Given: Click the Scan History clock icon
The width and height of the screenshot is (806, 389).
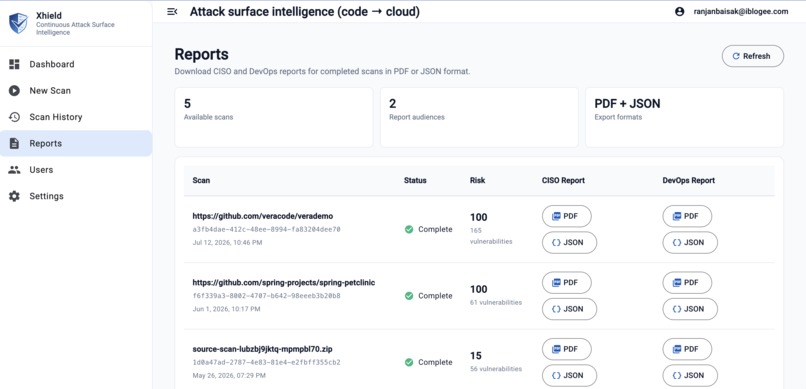Looking at the screenshot, I should tap(14, 117).
